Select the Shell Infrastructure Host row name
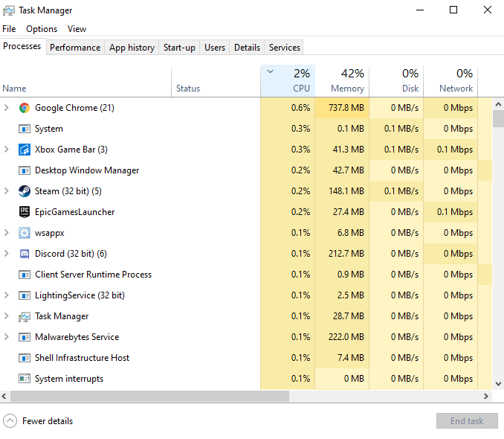Viewport: 504px width, 439px height. click(x=82, y=358)
